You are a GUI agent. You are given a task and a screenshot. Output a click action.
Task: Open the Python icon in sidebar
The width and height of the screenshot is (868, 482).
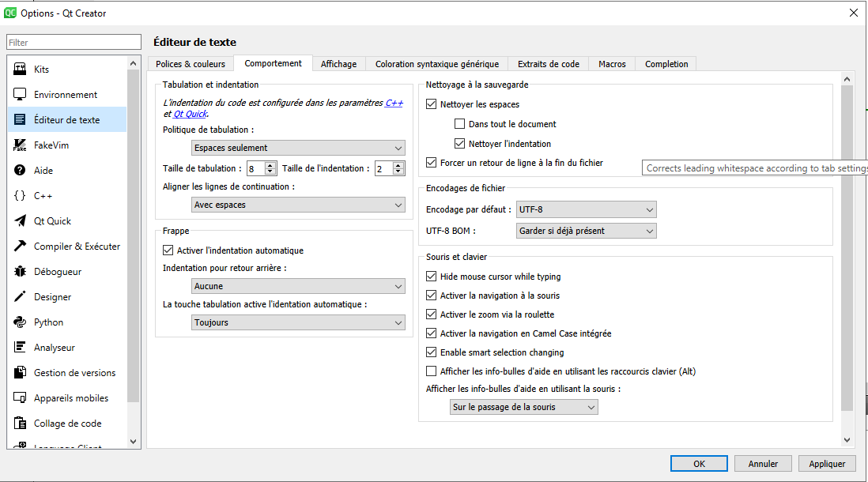pyautogui.click(x=20, y=322)
